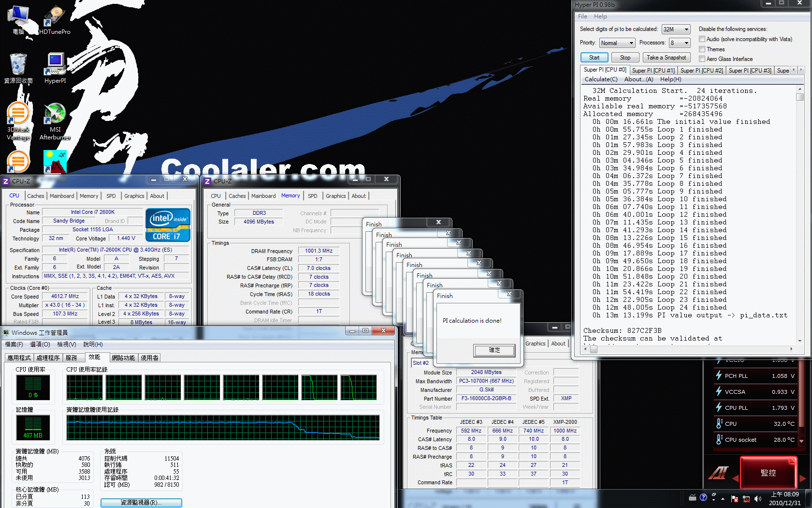Click the Show Desktop strip beside the clock
812x508 pixels.
click(x=809, y=499)
